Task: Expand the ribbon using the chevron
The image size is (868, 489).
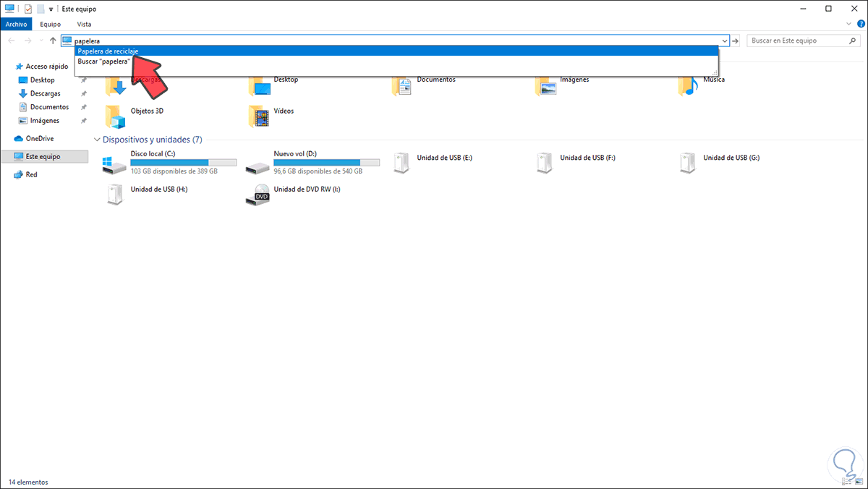Action: point(849,24)
